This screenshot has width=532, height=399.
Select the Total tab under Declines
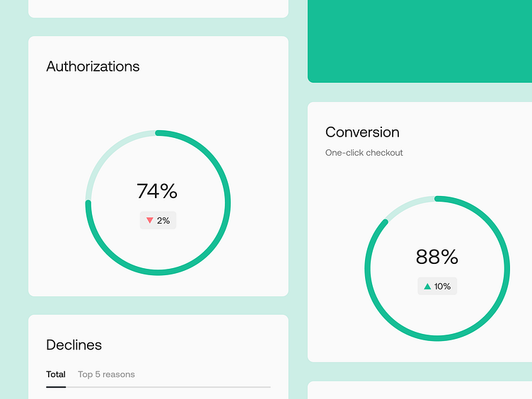point(56,374)
